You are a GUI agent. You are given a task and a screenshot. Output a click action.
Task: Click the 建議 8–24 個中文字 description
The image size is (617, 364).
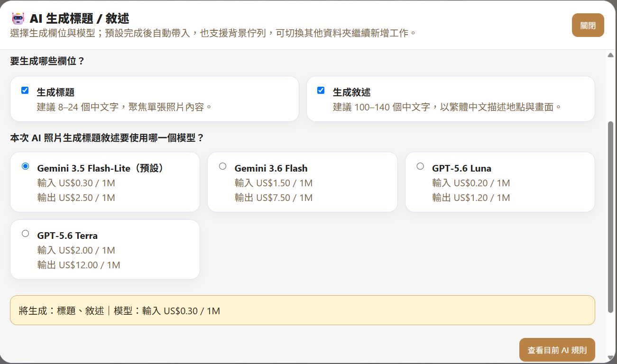click(x=124, y=107)
